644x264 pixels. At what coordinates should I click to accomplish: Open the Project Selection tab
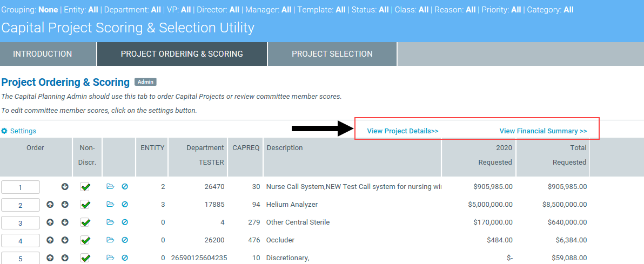pos(332,54)
